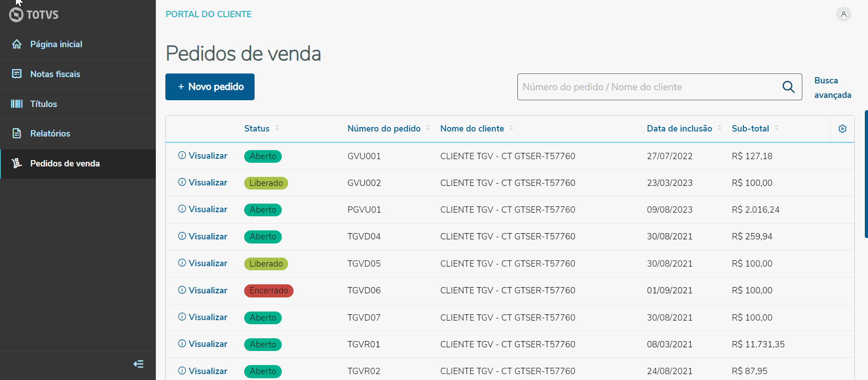Image resolution: width=868 pixels, height=380 pixels.
Task: Open Notas fiscais menu item
Action: point(78,74)
